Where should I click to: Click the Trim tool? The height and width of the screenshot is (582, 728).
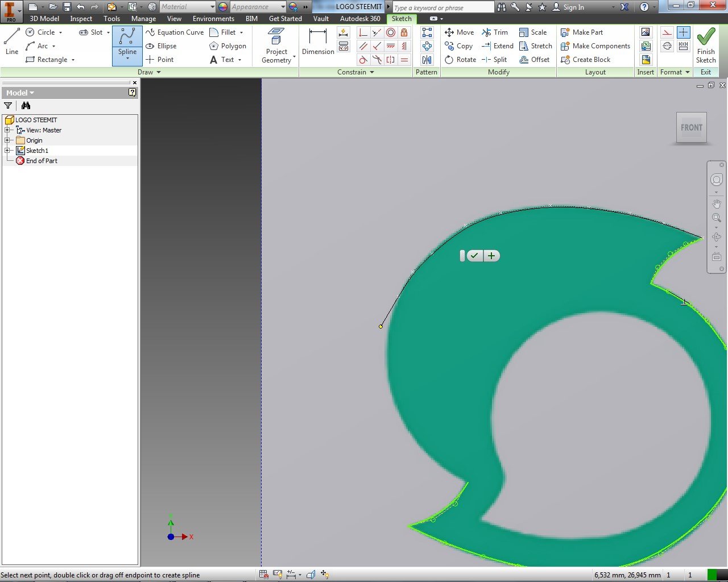point(494,32)
